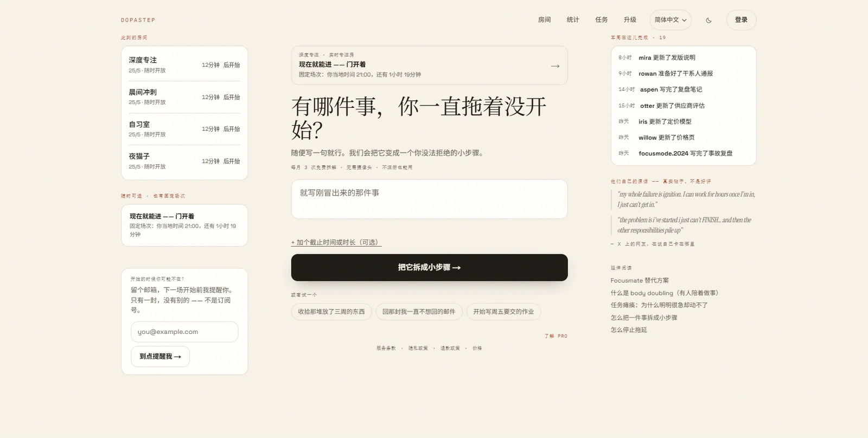Click the 登录 button
Image resolution: width=868 pixels, height=438 pixels.
pyautogui.click(x=741, y=20)
